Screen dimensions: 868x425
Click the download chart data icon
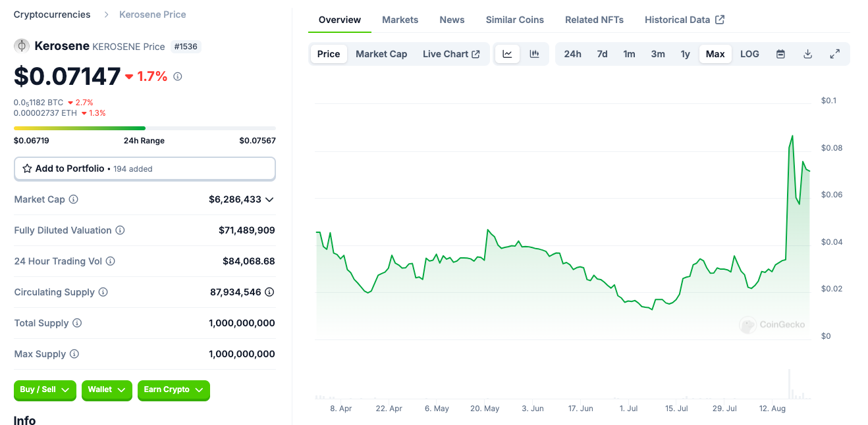tap(807, 54)
